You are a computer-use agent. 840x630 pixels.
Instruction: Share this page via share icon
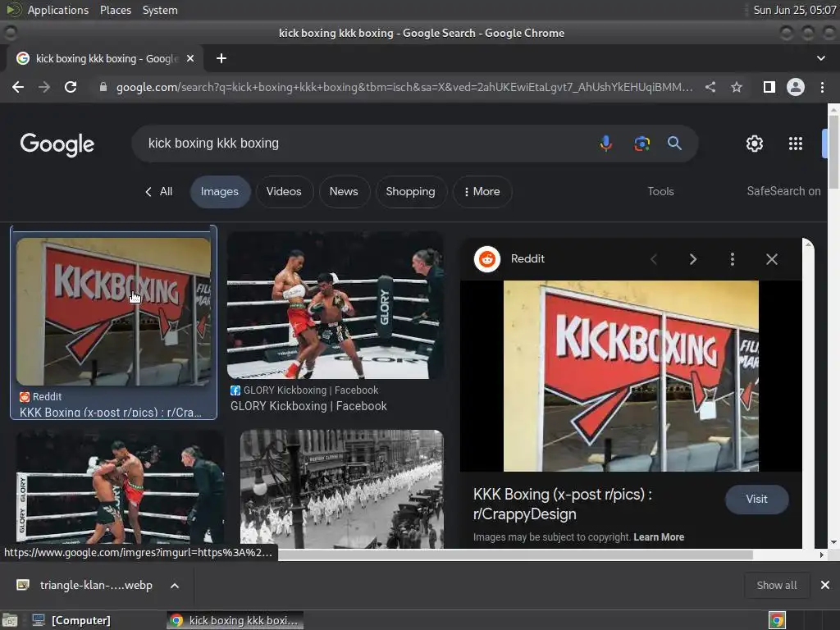(710, 87)
